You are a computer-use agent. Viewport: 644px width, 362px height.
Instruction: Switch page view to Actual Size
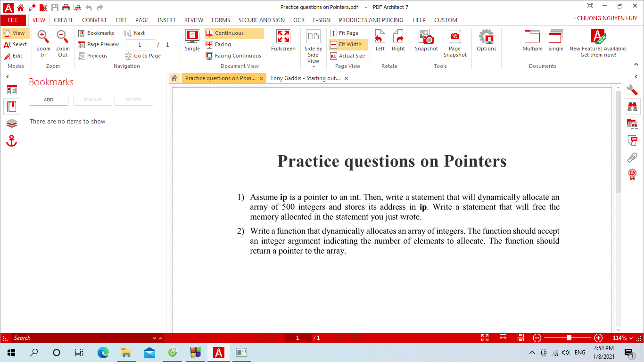click(348, 56)
